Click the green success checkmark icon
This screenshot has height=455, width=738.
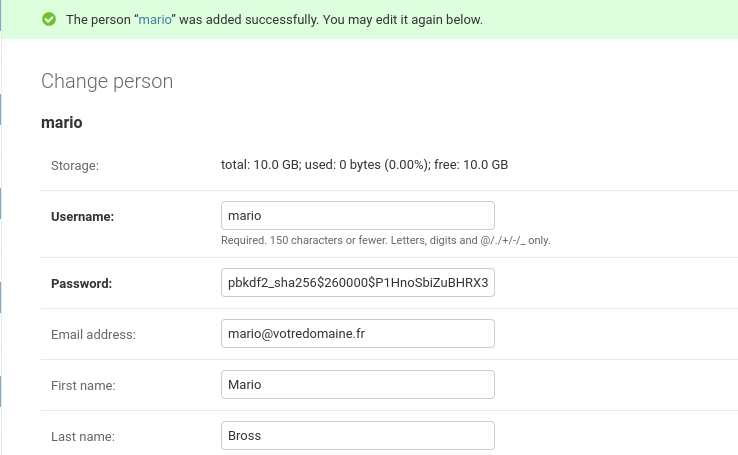[x=49, y=19]
